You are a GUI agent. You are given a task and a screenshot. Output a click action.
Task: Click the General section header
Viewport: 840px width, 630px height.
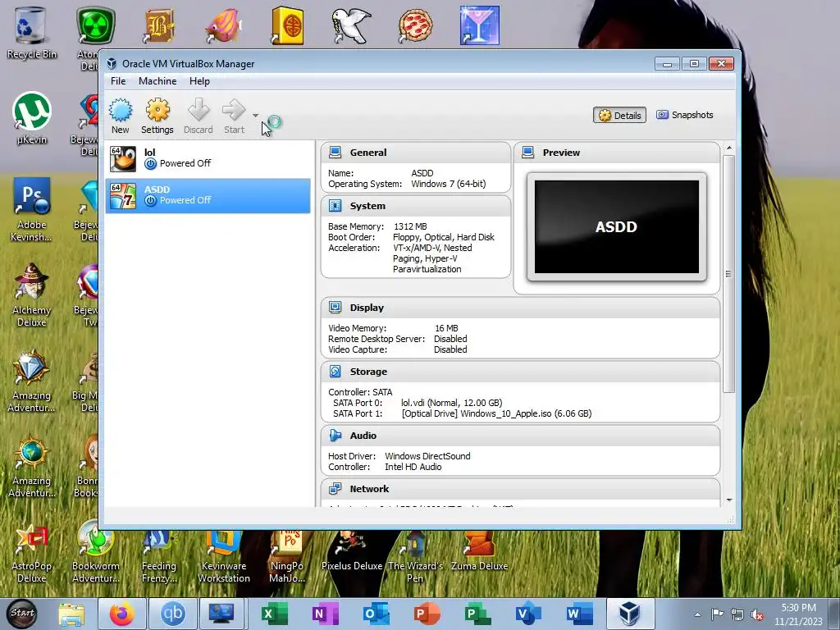[416, 153]
